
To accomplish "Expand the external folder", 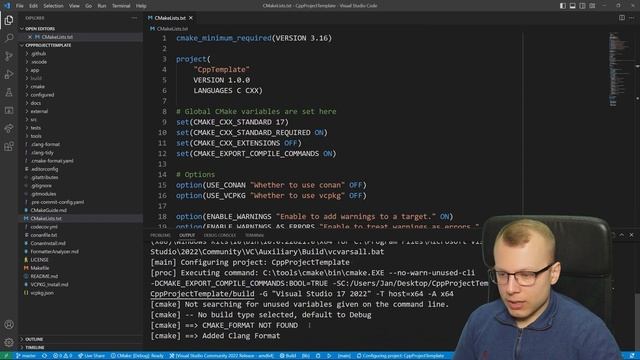I will (39, 111).
